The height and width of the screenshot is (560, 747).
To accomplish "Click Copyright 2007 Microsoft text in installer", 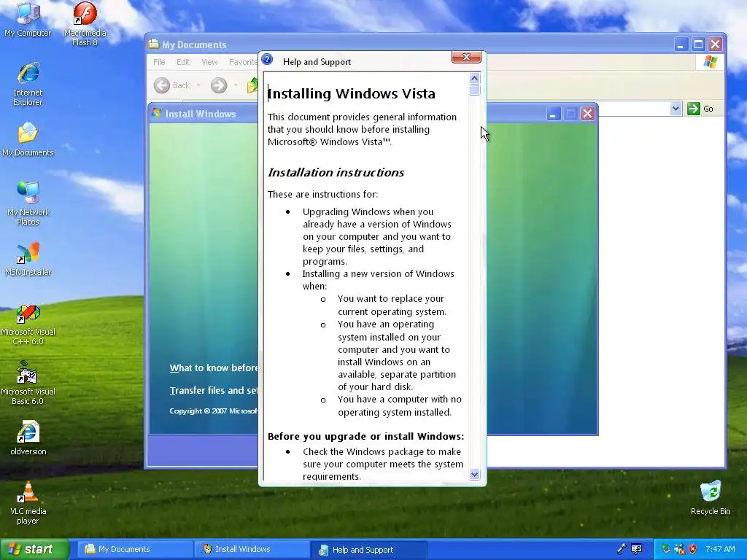I will coord(214,411).
